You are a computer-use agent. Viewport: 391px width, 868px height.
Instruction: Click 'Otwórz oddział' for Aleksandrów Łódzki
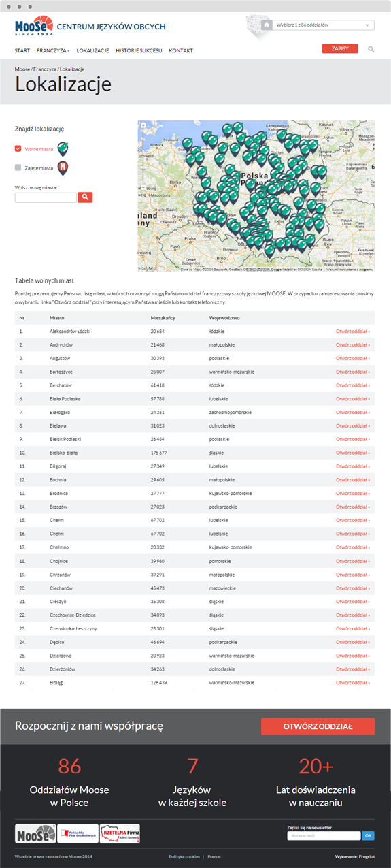click(x=352, y=332)
